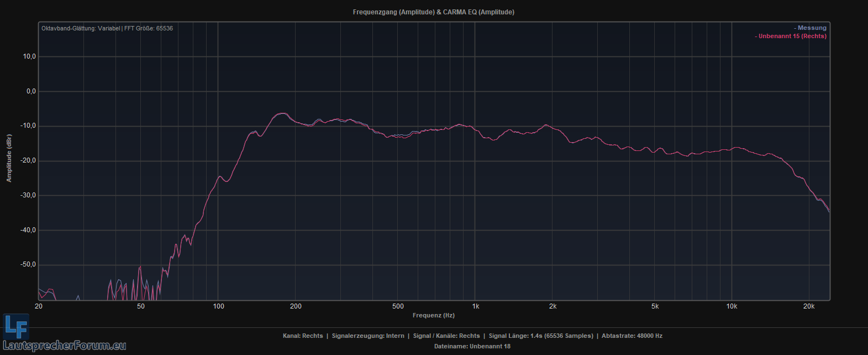
Task: Click the Oktavband-Glättung: Variabel label
Action: tap(81, 28)
